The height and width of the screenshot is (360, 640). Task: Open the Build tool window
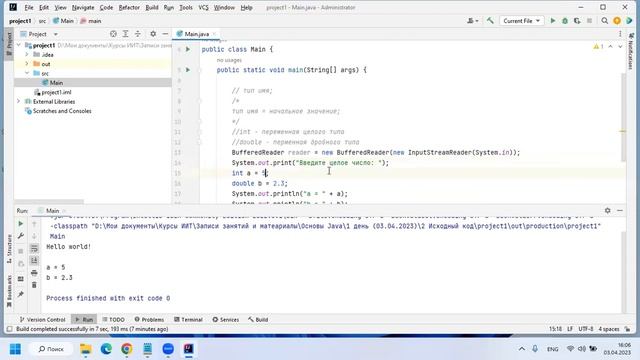coord(258,319)
